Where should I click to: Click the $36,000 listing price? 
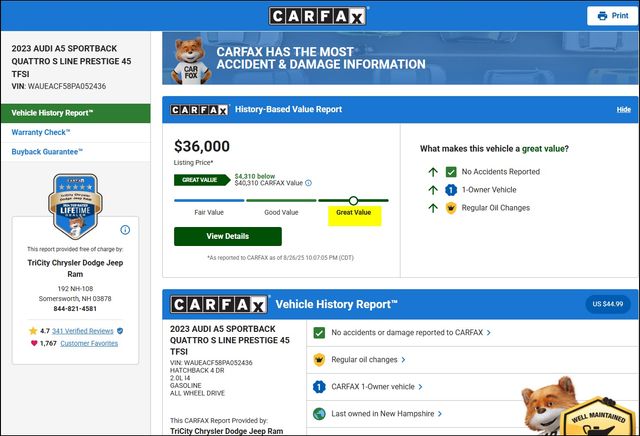pos(202,146)
